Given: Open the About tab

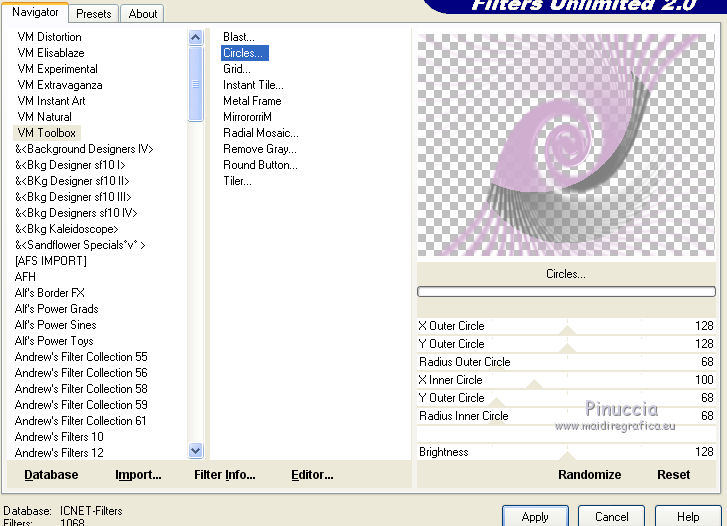Looking at the screenshot, I should 143,14.
